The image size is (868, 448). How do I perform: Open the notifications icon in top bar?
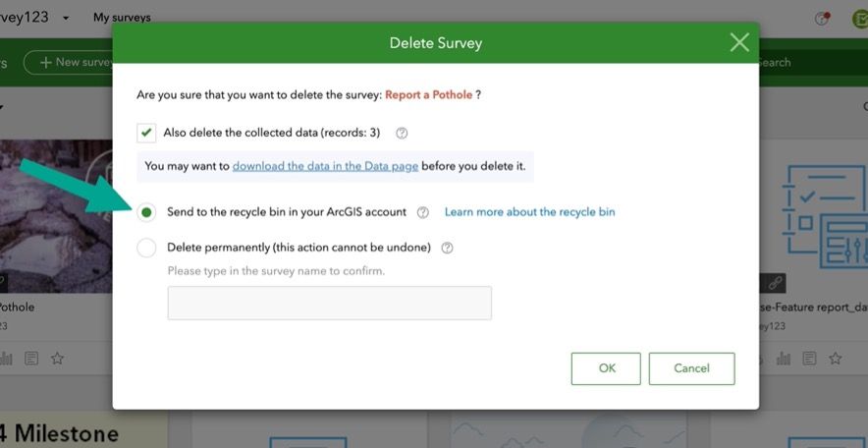tap(823, 18)
